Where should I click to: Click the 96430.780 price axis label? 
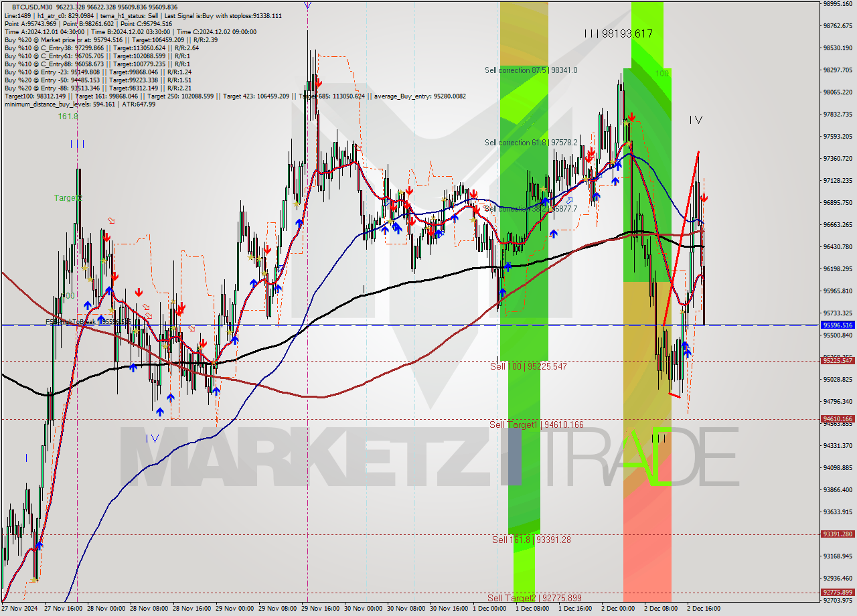click(838, 246)
